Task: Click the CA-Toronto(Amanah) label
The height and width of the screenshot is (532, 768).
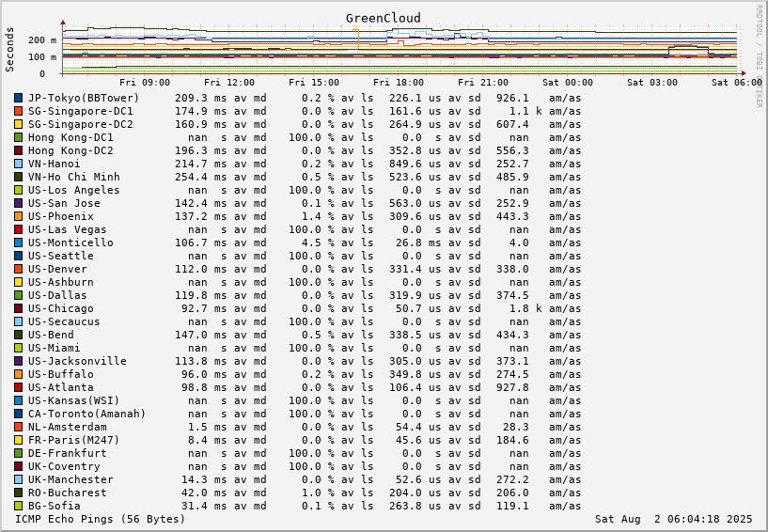Action: (87, 414)
